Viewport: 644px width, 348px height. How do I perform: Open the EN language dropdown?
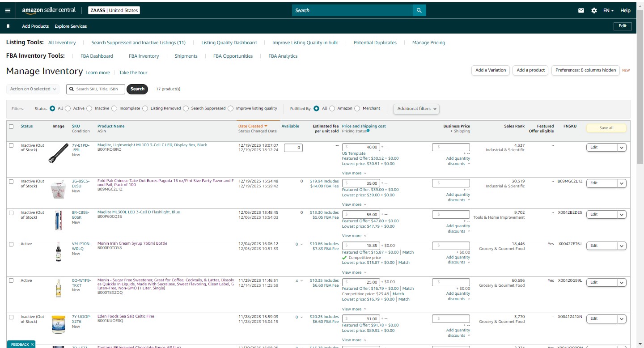(x=609, y=10)
